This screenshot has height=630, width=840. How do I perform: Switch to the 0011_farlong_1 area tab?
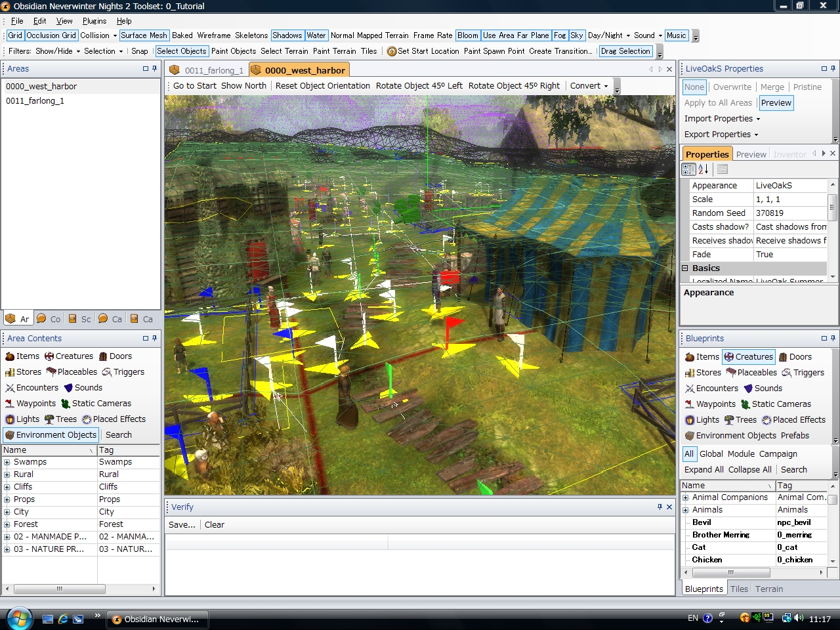point(207,70)
